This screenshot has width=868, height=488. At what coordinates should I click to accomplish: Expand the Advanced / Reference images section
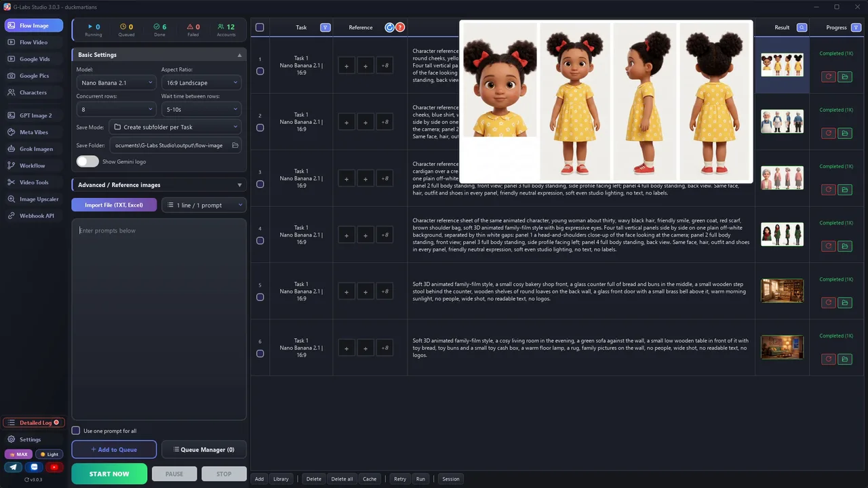pyautogui.click(x=159, y=184)
